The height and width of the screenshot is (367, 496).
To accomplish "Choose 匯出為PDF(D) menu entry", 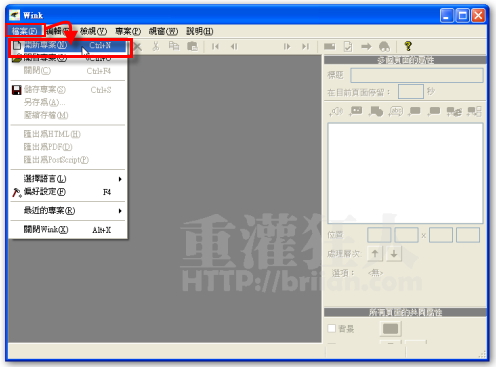I will point(68,147).
